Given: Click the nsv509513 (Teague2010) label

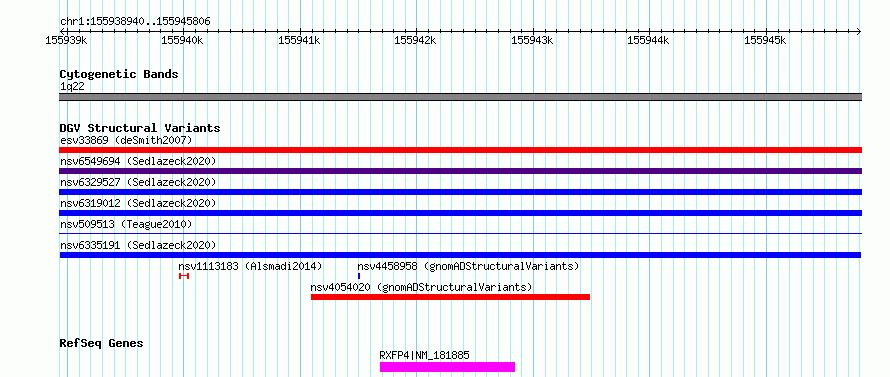Looking at the screenshot, I should [126, 224].
